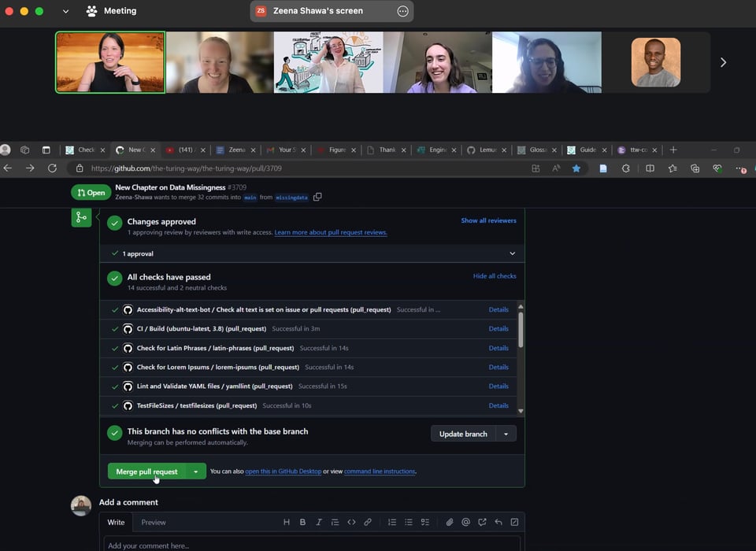Add a heading using the H icon
The height and width of the screenshot is (551, 756).
coord(287,522)
